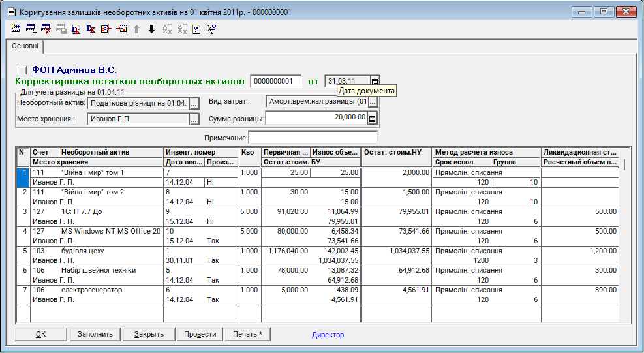Open the help icon with question mark page
644x353 pixels.
coord(196,29)
